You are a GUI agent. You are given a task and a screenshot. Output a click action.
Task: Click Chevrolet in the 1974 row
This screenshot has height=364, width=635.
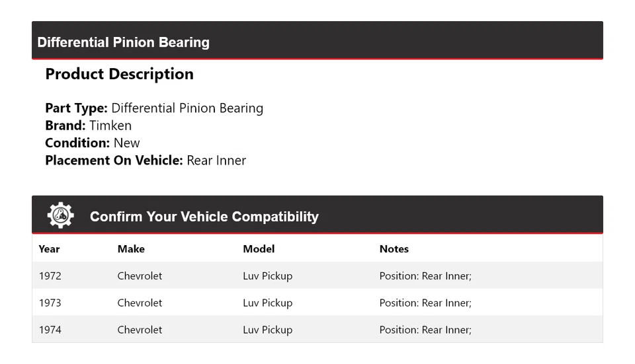(x=140, y=330)
